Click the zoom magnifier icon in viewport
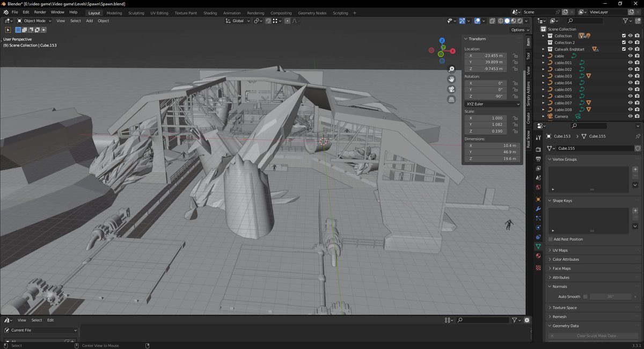644x349 pixels. point(452,69)
